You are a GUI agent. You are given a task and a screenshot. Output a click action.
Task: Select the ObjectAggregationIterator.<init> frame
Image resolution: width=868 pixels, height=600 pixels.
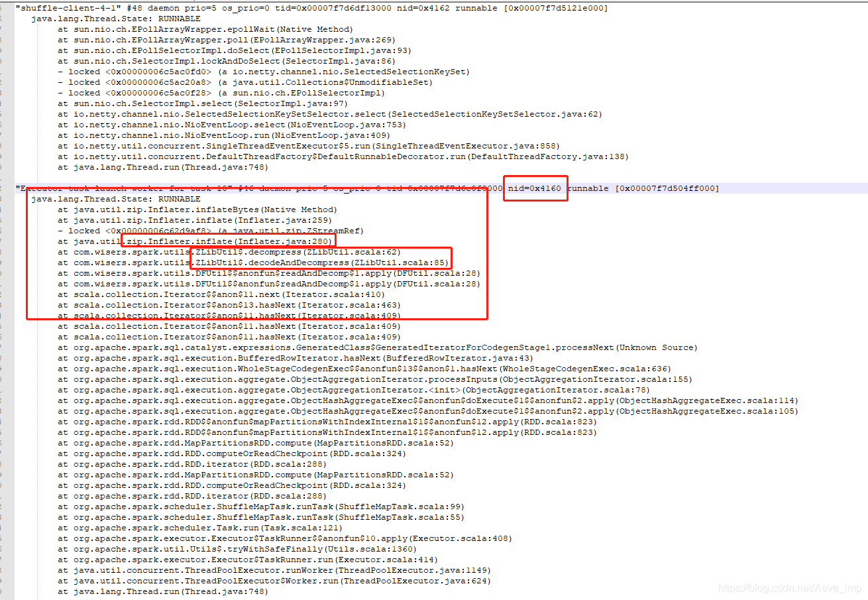coord(354,390)
